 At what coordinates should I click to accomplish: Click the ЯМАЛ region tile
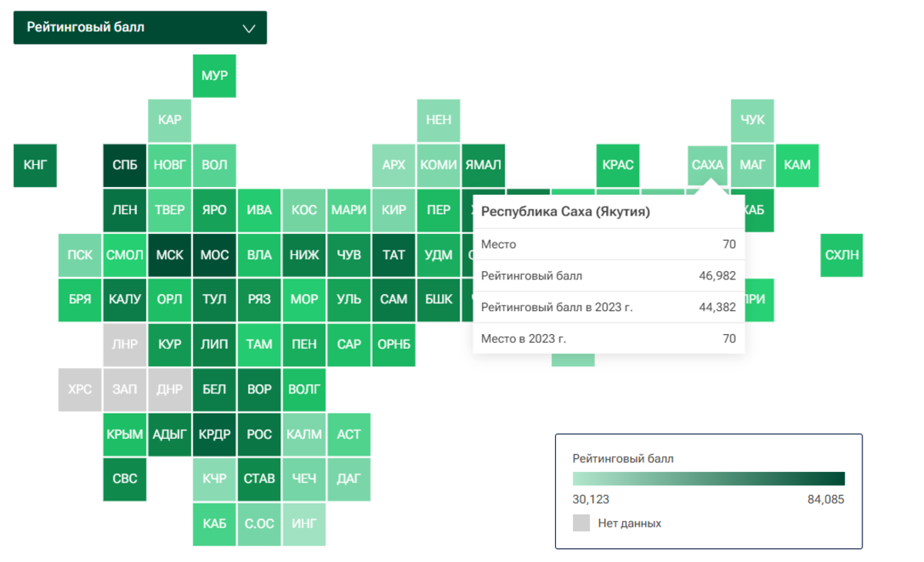tap(483, 165)
